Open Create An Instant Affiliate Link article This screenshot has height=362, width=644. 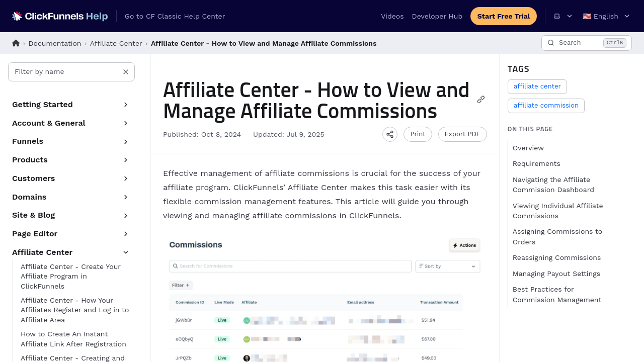coord(73,339)
